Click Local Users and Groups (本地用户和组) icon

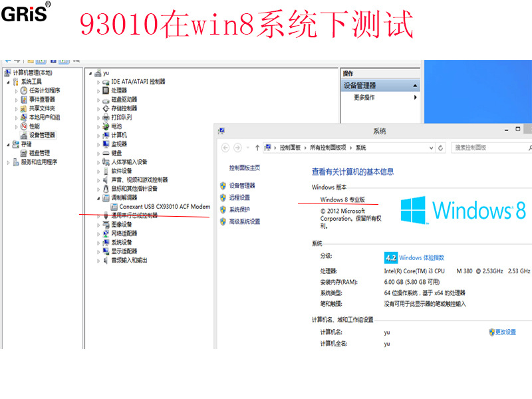[24, 118]
